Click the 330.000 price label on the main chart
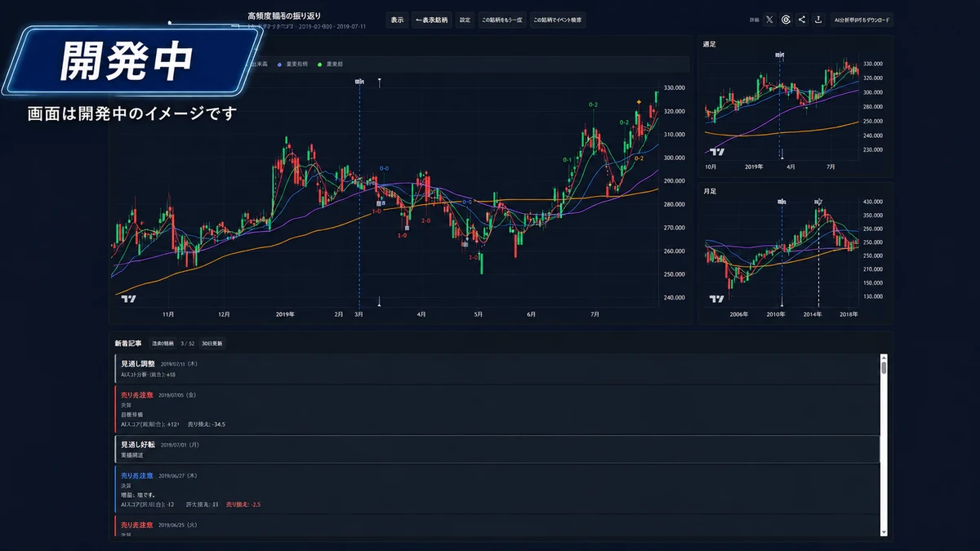 pyautogui.click(x=674, y=87)
